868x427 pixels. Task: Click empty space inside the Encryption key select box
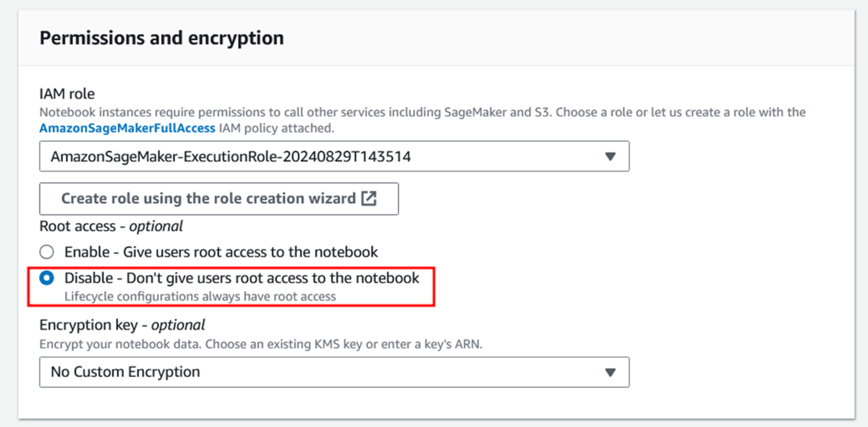point(407,372)
